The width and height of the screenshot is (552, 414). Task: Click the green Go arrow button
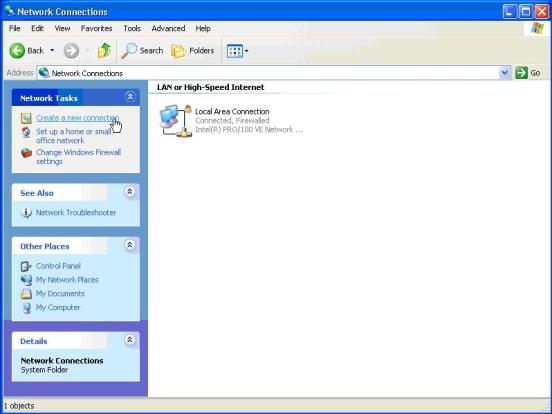pos(521,73)
